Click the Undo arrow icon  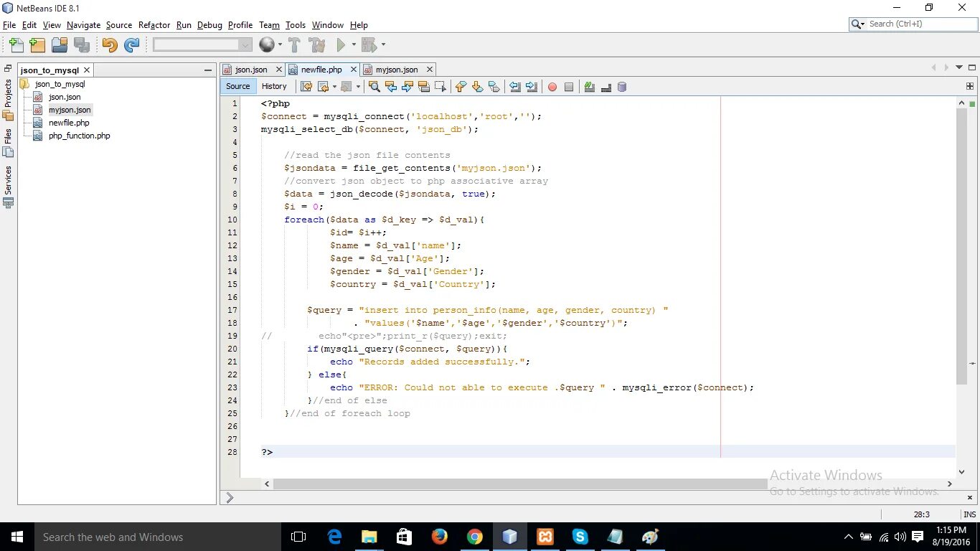click(109, 45)
